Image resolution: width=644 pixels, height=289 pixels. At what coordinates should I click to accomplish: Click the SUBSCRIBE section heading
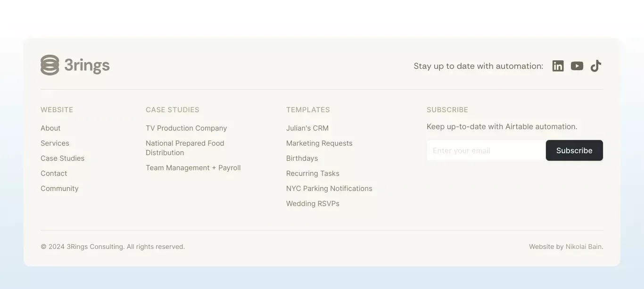tap(447, 110)
